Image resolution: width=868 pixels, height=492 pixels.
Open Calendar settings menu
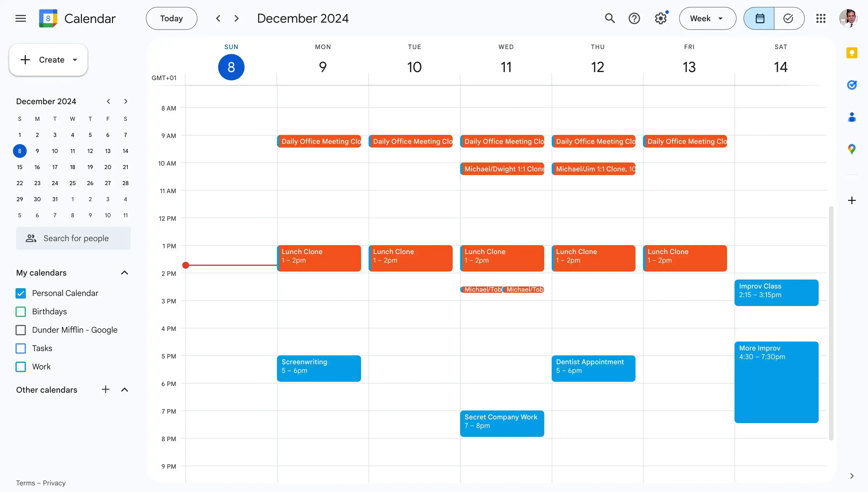tap(660, 18)
